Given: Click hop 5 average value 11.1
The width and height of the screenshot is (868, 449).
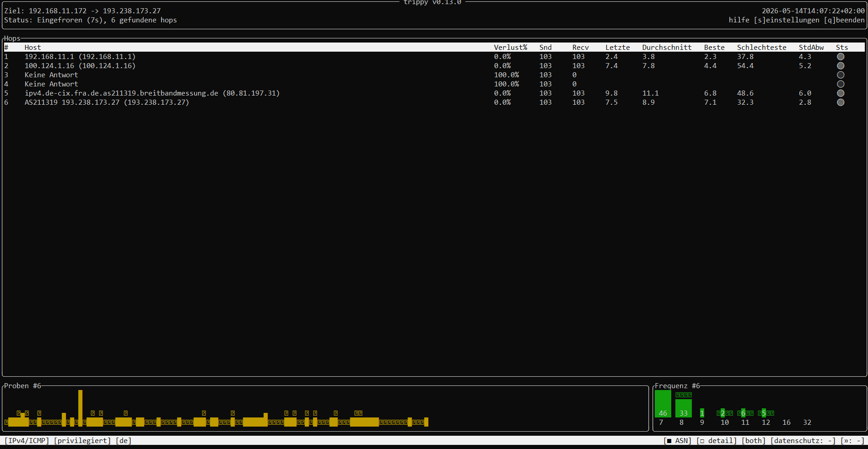Looking at the screenshot, I should pyautogui.click(x=650, y=93).
